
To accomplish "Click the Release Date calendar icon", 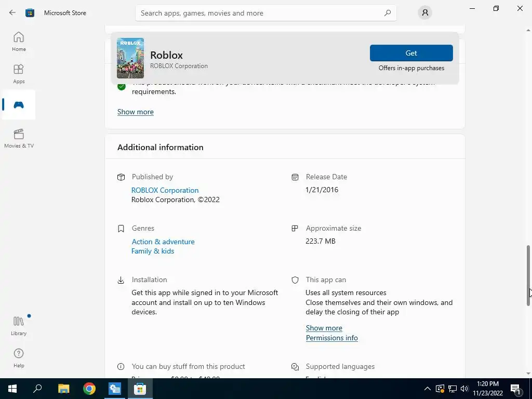I will tap(295, 177).
